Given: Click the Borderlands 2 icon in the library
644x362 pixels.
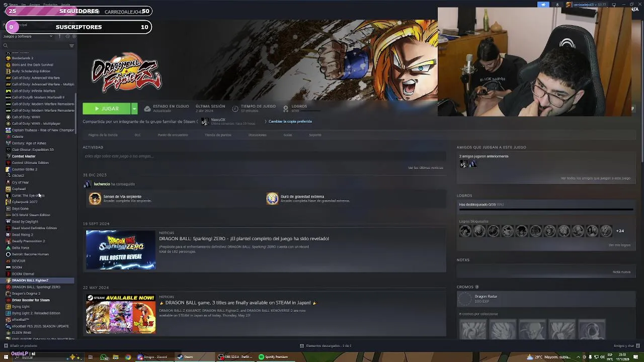Looking at the screenshot, I should pos(8,58).
